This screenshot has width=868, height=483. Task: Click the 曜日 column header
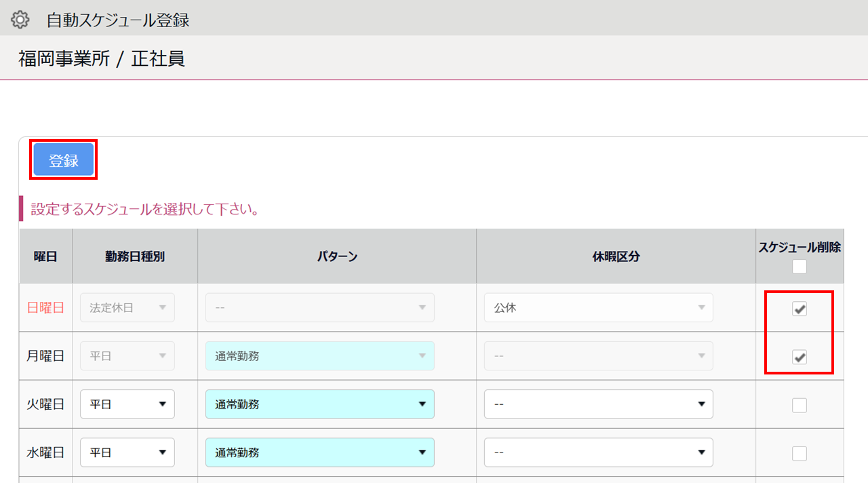coord(45,256)
